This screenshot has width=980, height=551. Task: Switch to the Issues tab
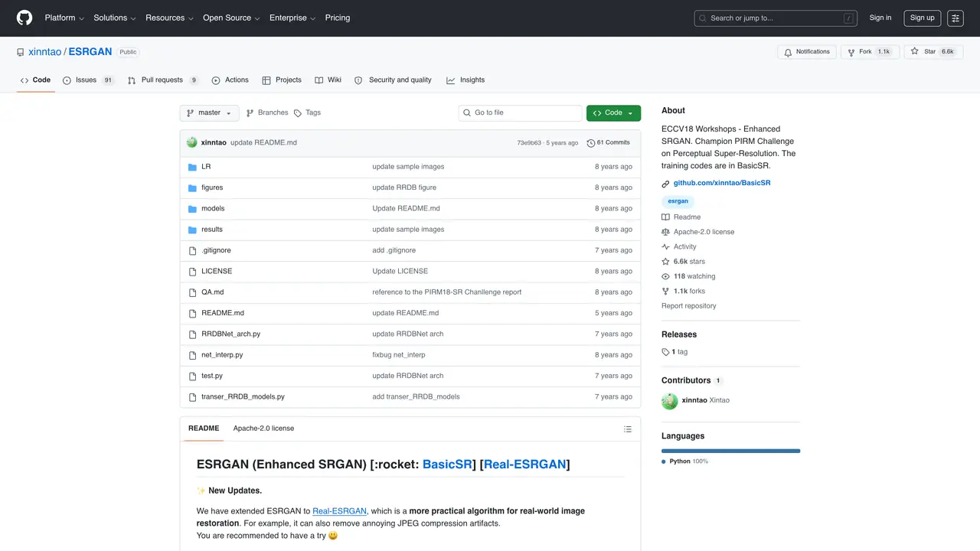coord(88,80)
